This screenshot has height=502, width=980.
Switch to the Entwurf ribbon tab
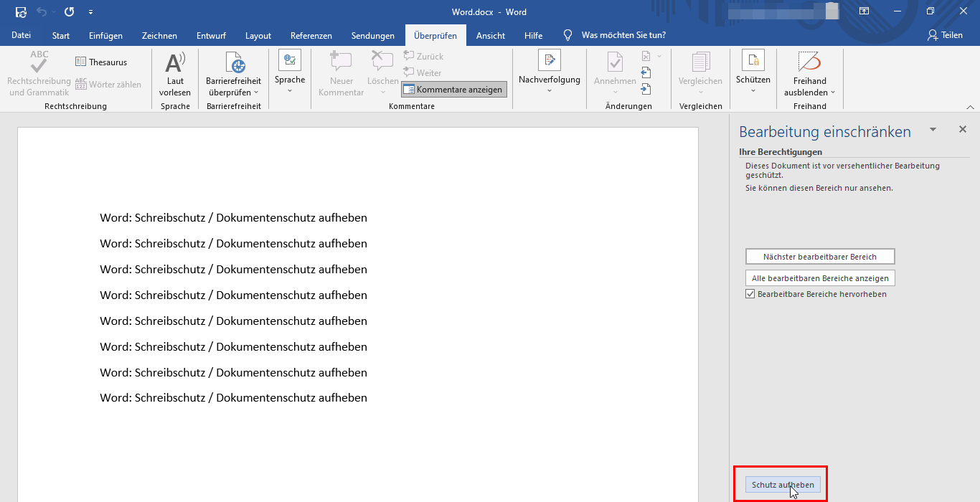[x=211, y=35]
